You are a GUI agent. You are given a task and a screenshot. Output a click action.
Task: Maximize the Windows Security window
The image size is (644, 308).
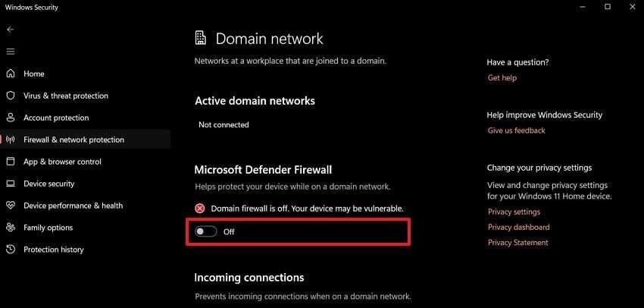coord(608,7)
